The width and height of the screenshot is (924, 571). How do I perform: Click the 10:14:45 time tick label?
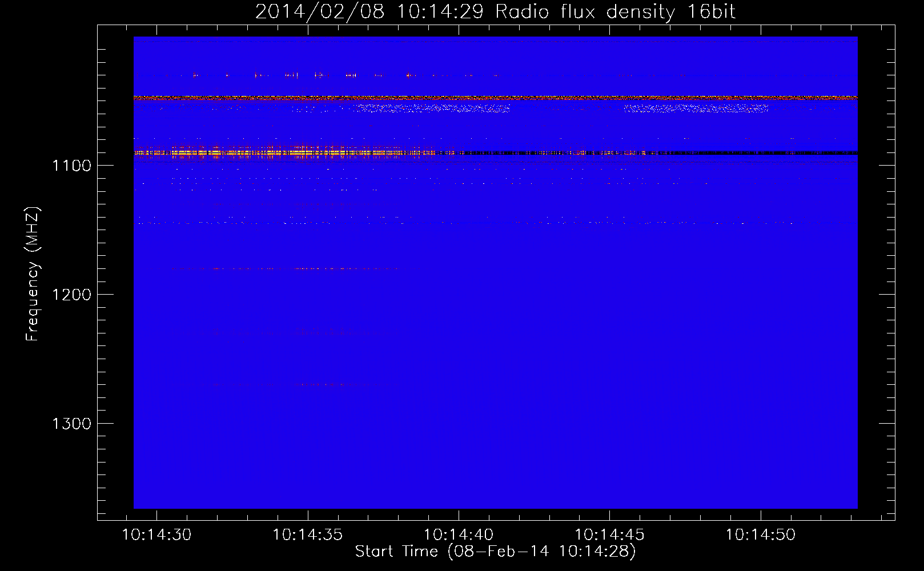609,535
